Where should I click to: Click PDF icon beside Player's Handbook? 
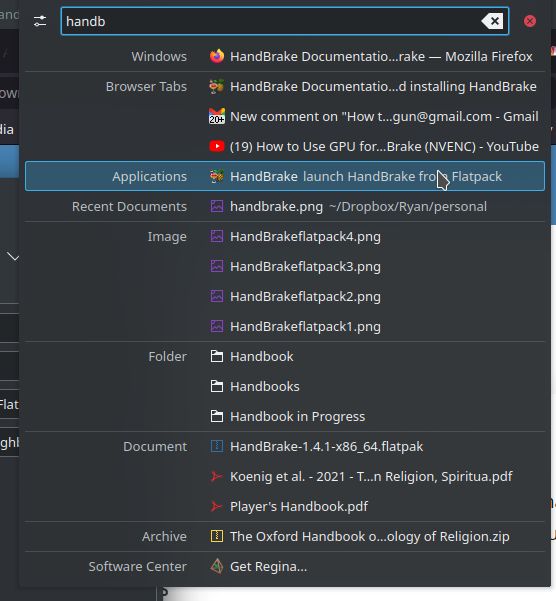pos(217,506)
